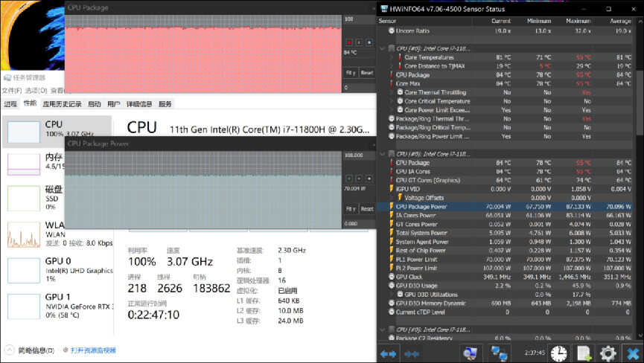This screenshot has width=644, height=363.
Task: Open the 文件(F) menu in Task Manager
Action: click(x=11, y=91)
